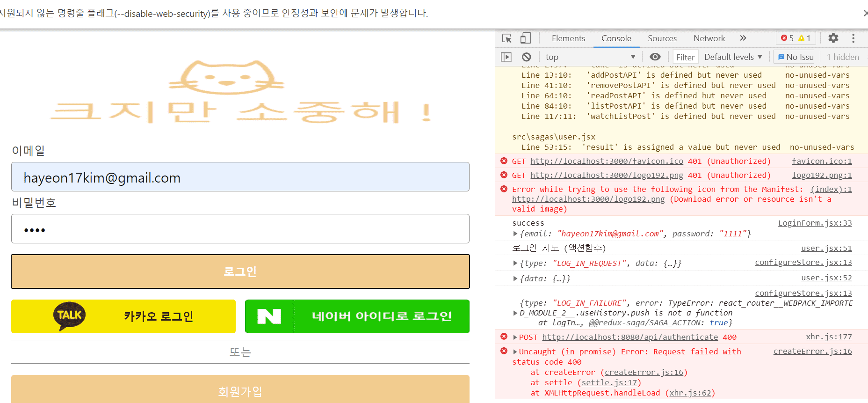Screen dimensions: 868x403
Task: Open the favicon.ico URL link
Action: point(607,161)
